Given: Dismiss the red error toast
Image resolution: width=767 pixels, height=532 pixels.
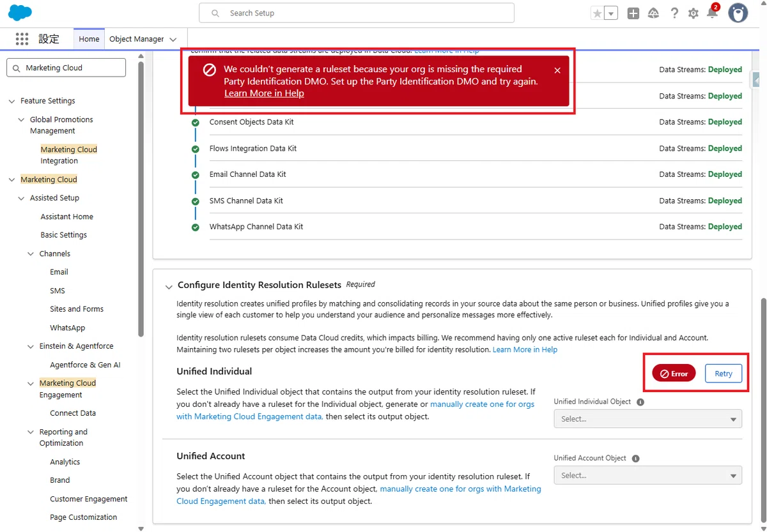Looking at the screenshot, I should coord(557,70).
